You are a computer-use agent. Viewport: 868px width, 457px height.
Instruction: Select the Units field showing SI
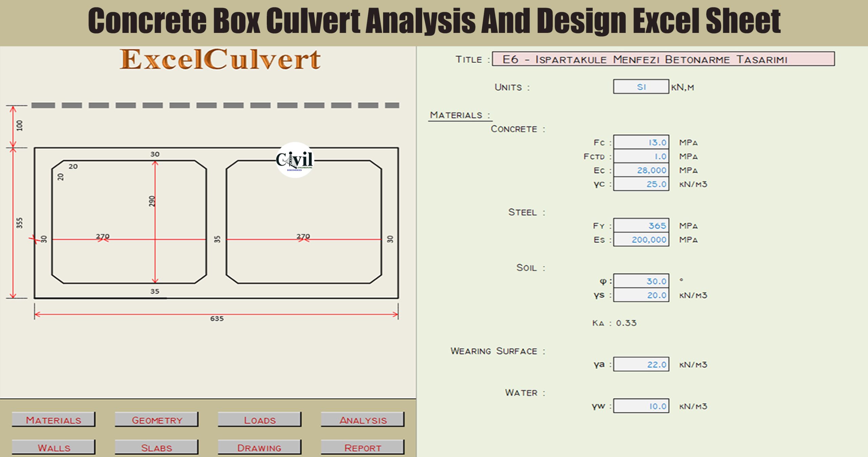640,87
